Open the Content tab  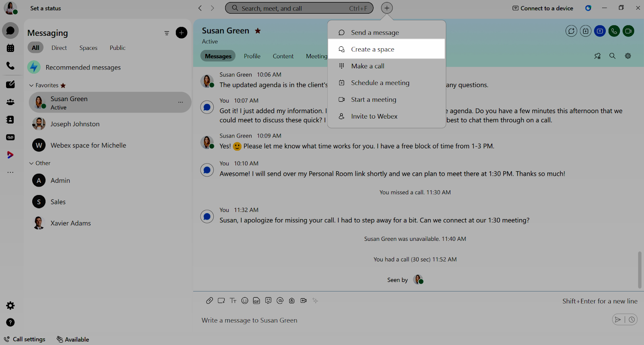click(283, 56)
